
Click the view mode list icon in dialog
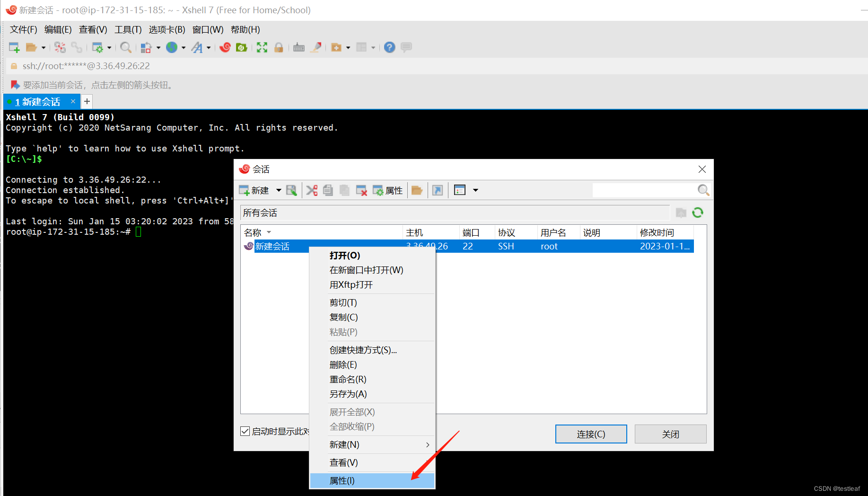click(460, 190)
